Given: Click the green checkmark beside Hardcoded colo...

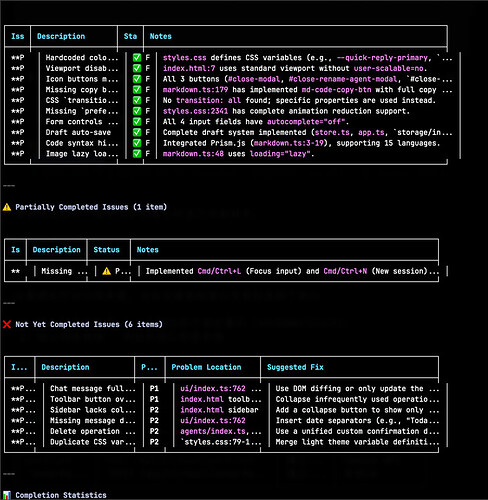Looking at the screenshot, I should point(137,58).
